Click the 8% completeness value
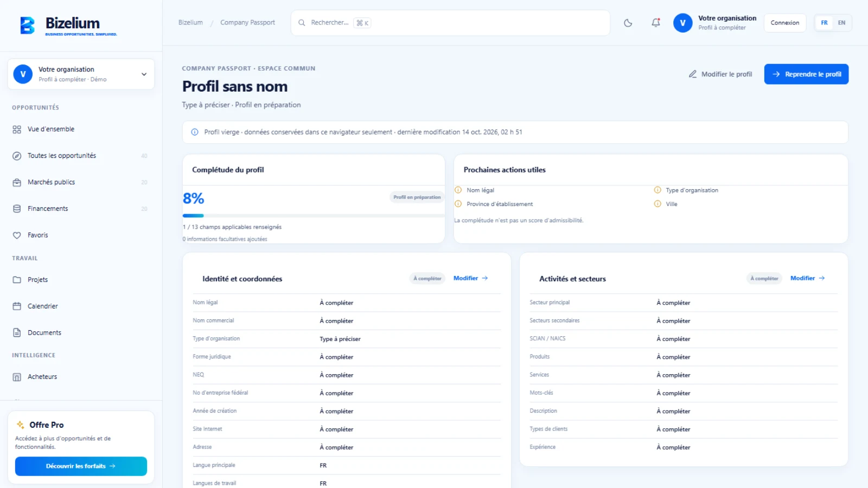 (194, 198)
